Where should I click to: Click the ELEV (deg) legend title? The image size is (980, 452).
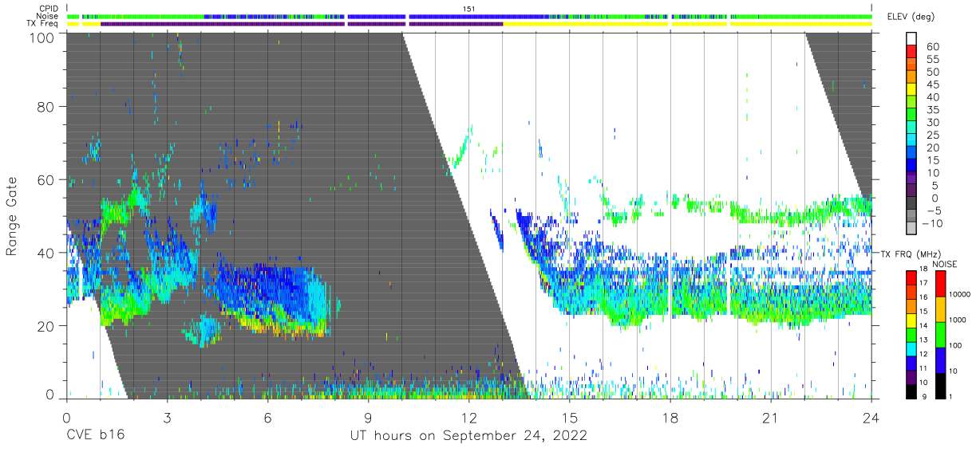[910, 17]
